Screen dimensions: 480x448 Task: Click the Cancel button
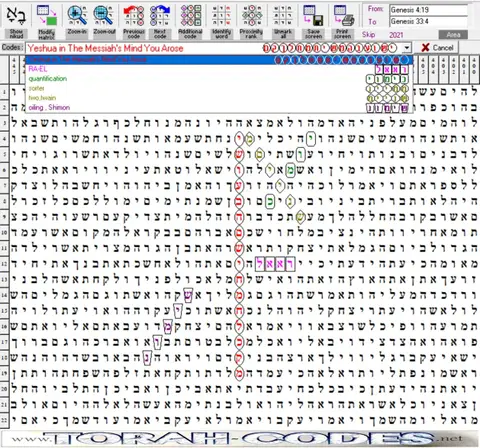point(437,48)
